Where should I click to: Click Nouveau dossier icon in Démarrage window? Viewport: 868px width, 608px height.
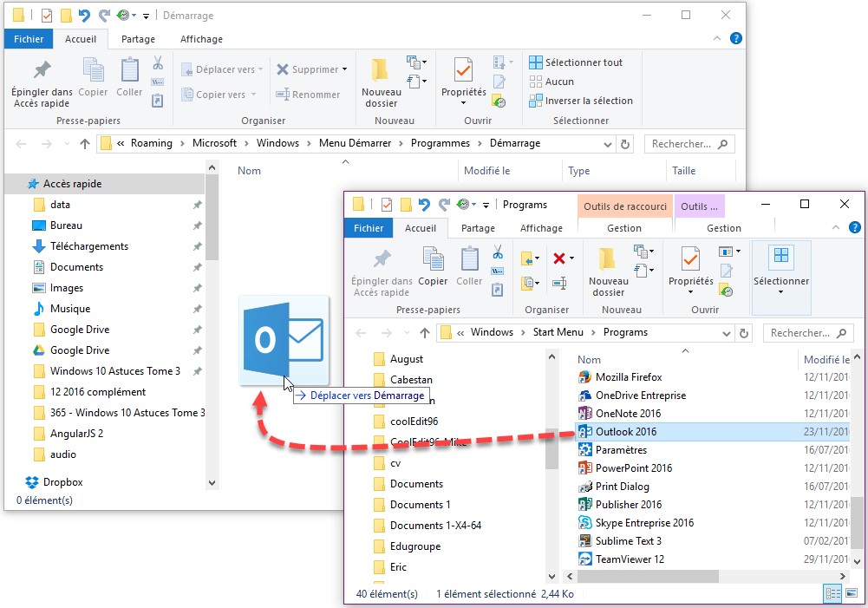pyautogui.click(x=381, y=83)
